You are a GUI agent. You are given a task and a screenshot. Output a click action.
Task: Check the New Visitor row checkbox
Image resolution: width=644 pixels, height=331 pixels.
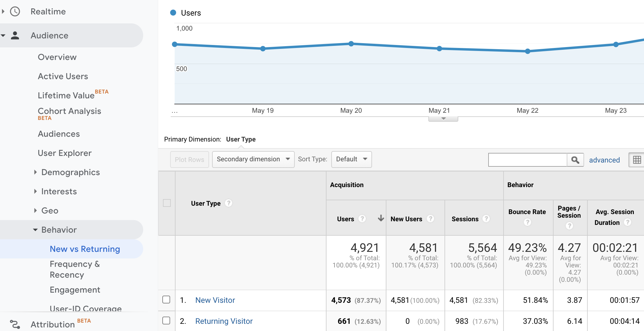pos(167,300)
